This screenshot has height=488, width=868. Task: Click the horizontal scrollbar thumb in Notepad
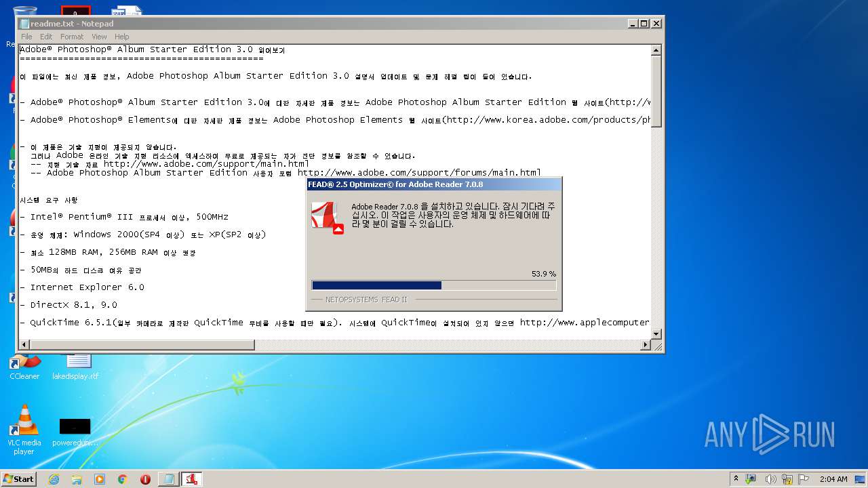142,344
